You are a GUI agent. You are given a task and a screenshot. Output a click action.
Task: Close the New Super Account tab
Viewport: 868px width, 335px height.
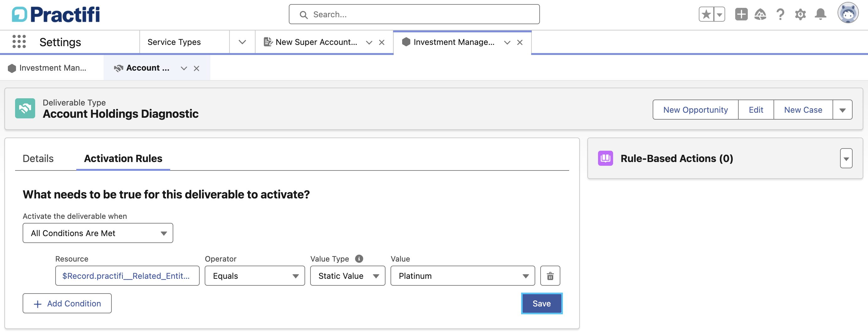[381, 42]
